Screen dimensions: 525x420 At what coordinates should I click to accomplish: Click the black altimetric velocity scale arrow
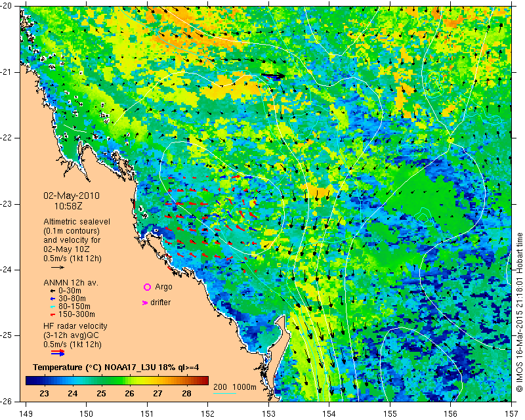[x=58, y=267]
